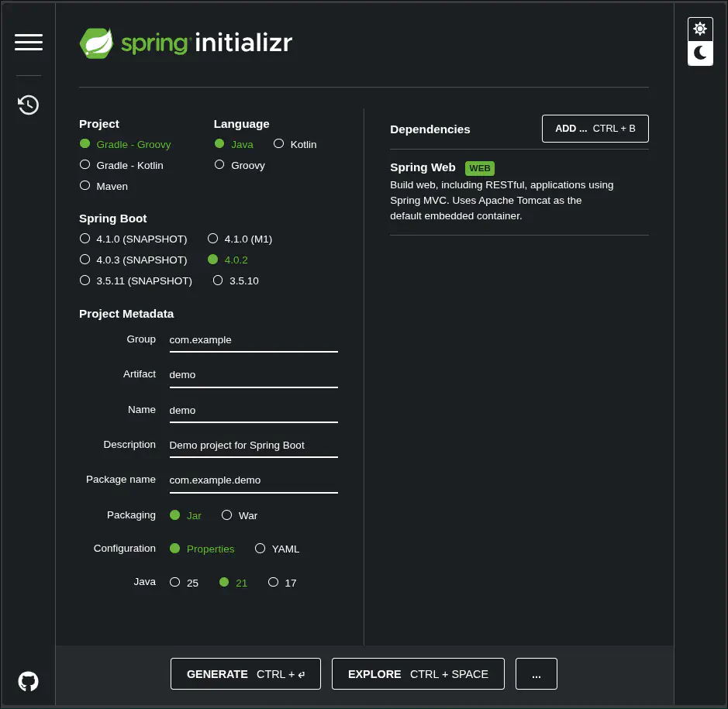728x709 pixels.
Task: Select Spring Boot 4.0.3 (SNAPSHOT)
Action: coord(133,260)
